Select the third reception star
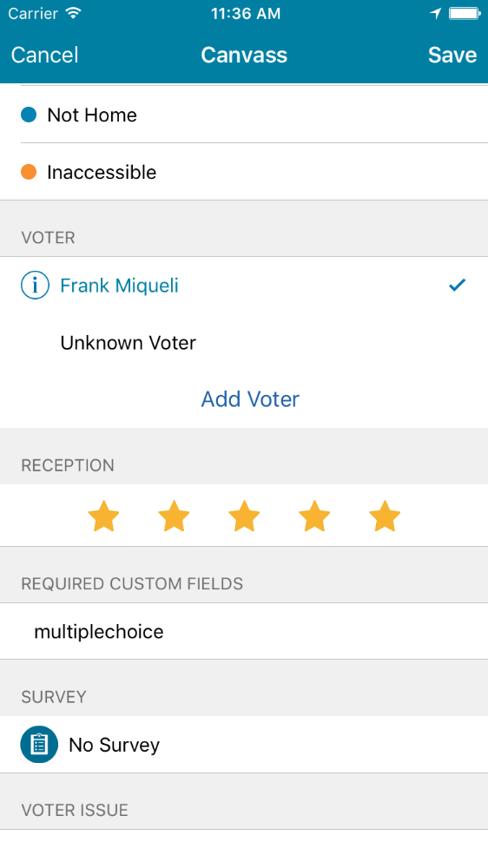This screenshot has height=868, width=488. [244, 516]
